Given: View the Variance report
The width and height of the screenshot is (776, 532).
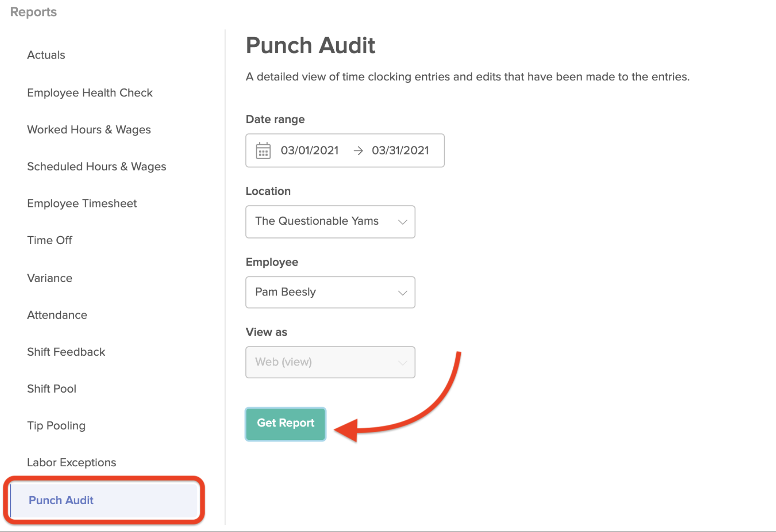Looking at the screenshot, I should coord(49,278).
